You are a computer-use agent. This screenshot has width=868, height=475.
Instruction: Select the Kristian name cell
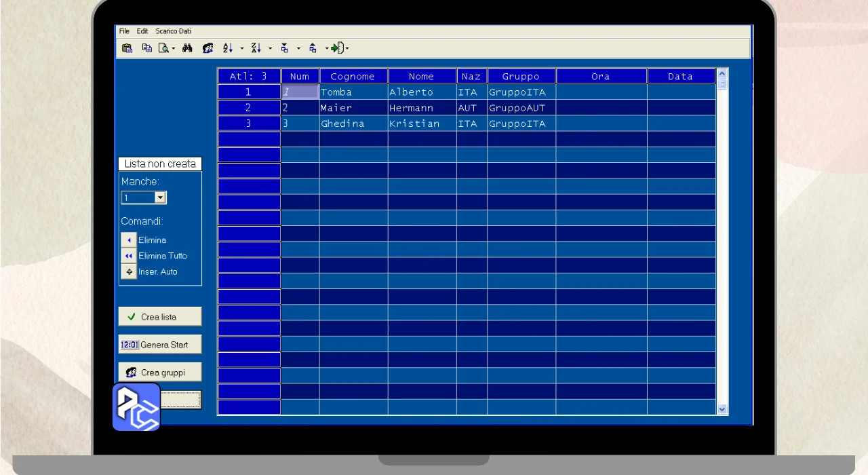coord(422,123)
